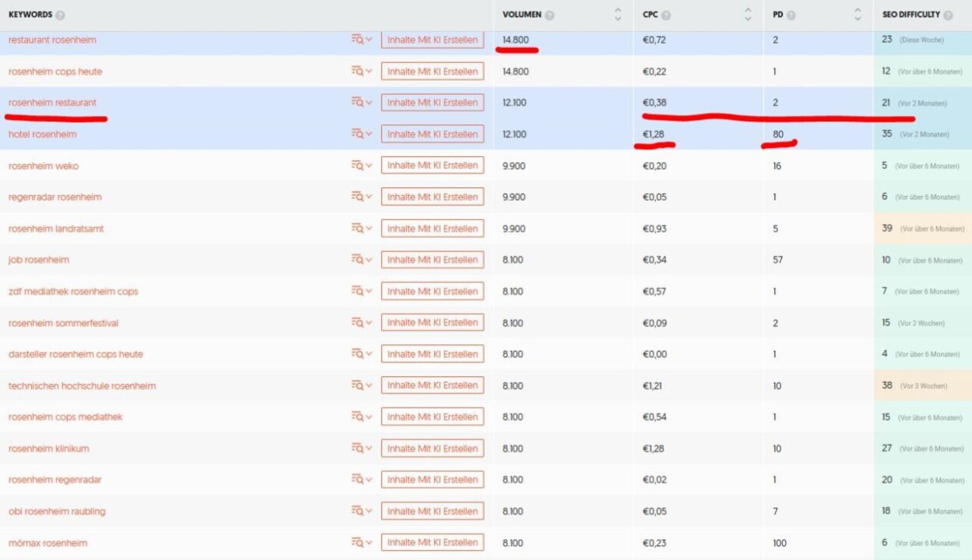Click Inhalte Mit KI Erstellen for rosenheim landratsamt
This screenshot has width=972, height=560.
click(x=433, y=229)
